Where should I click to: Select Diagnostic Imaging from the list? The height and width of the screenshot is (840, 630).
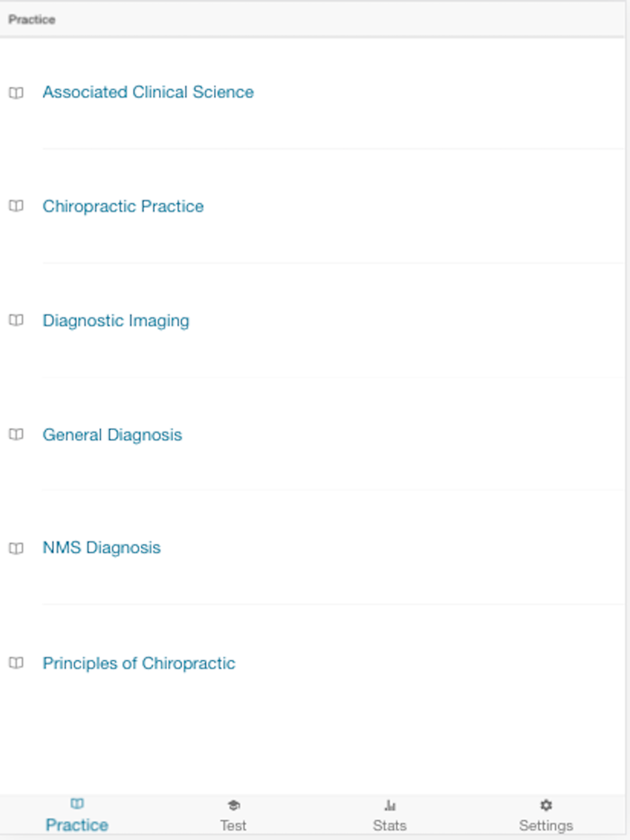pyautogui.click(x=115, y=320)
